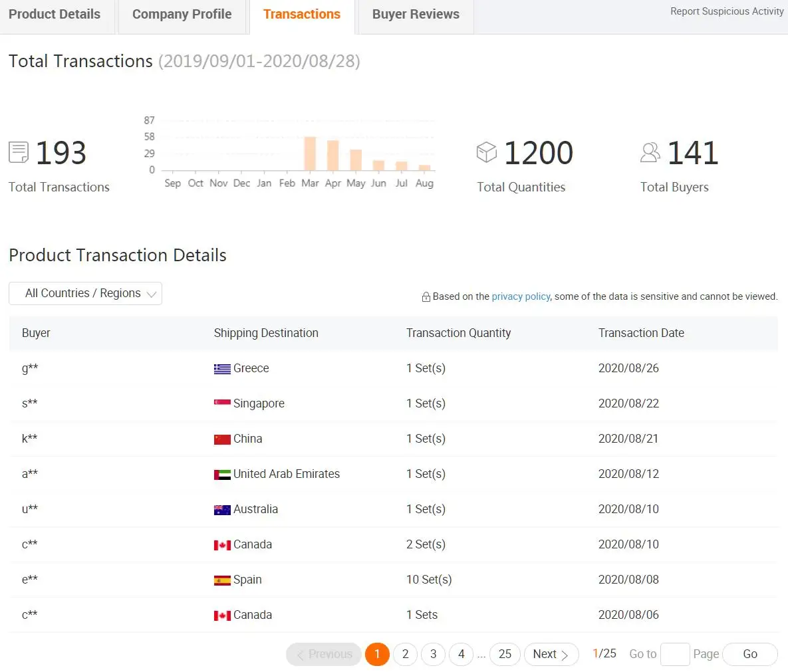Jump to page 25 of transactions
The width and height of the screenshot is (788, 672).
click(x=505, y=654)
